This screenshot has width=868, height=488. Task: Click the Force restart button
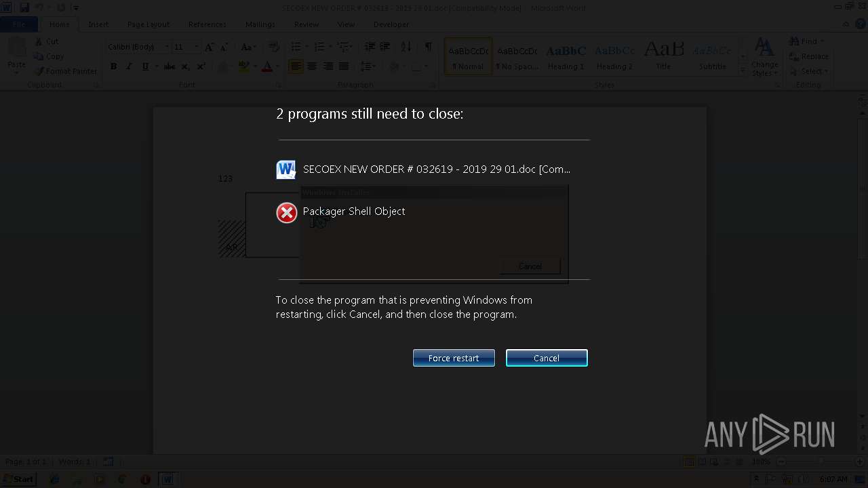454,358
